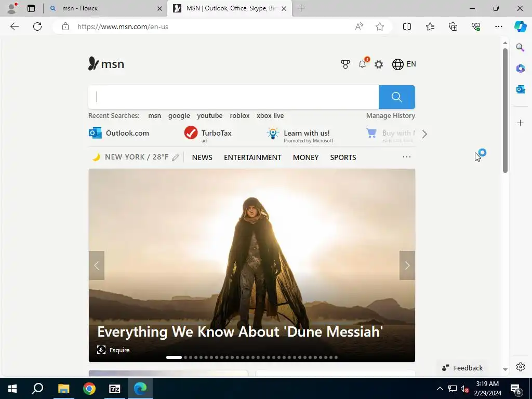532x399 pixels.
Task: Select recent search 'roblox'
Action: pyautogui.click(x=240, y=116)
